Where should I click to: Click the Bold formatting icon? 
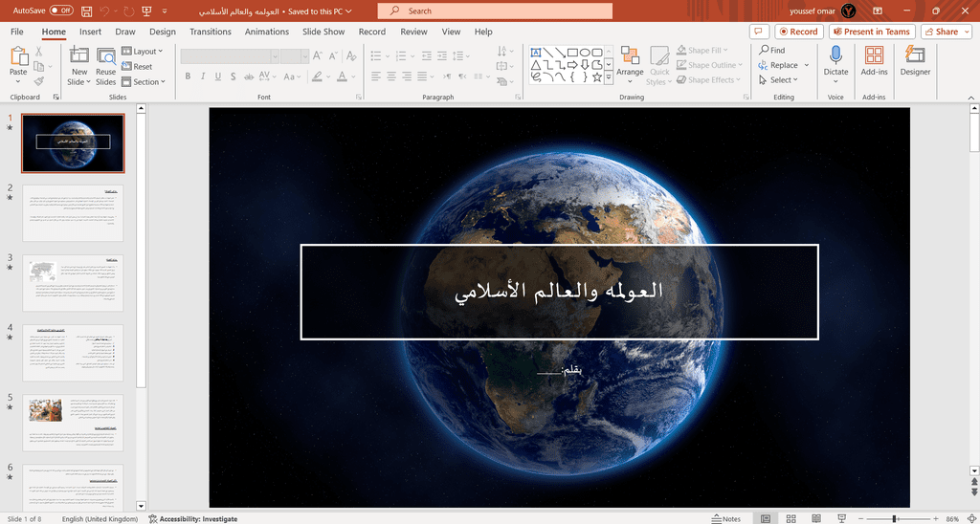(188, 76)
